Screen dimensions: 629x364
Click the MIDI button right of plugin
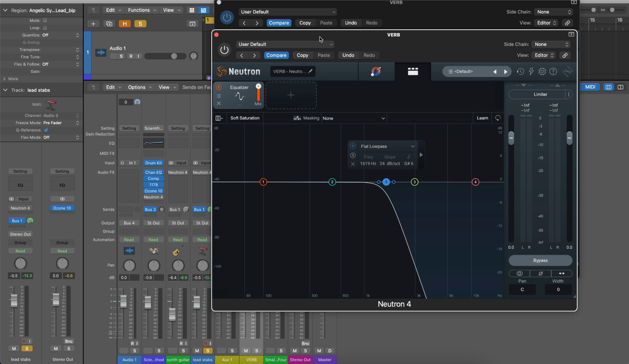click(590, 87)
